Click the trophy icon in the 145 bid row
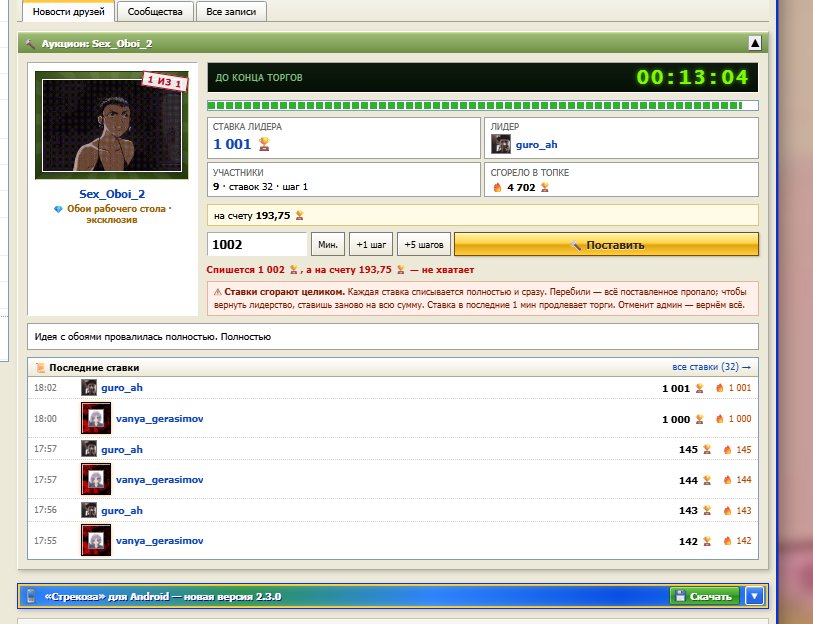This screenshot has width=813, height=624. [707, 449]
